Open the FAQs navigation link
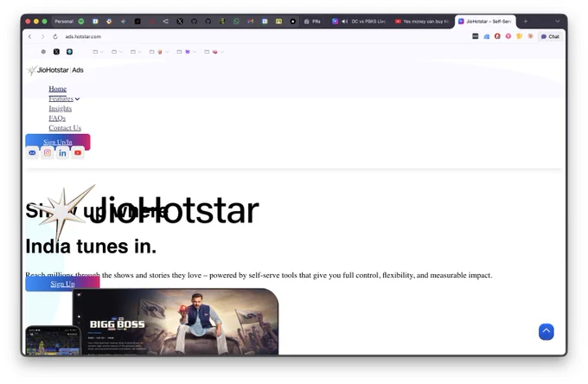Screen dimensions: 588x384 click(57, 118)
